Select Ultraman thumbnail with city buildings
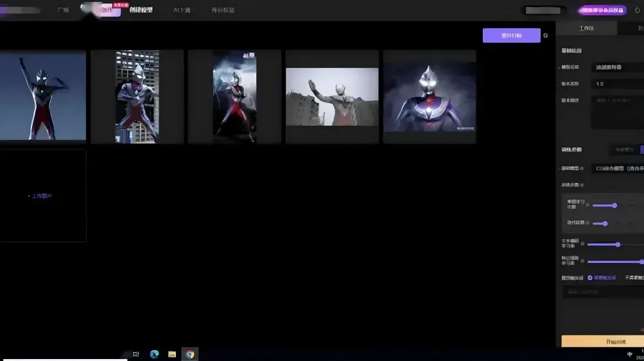The image size is (644, 361). [x=137, y=97]
